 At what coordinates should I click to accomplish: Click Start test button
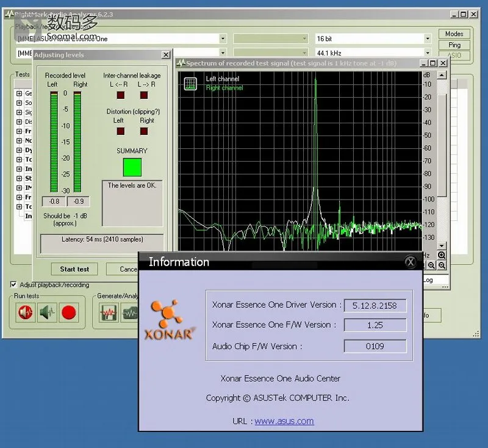tap(74, 269)
